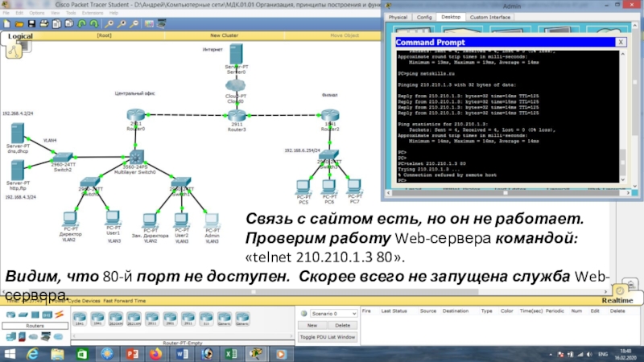The width and height of the screenshot is (644, 362).
Task: Open the Extensions menu
Action: (x=93, y=13)
